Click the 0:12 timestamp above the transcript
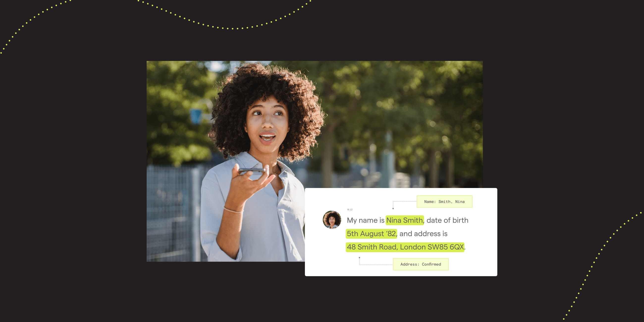The height and width of the screenshot is (322, 644). coord(350,210)
